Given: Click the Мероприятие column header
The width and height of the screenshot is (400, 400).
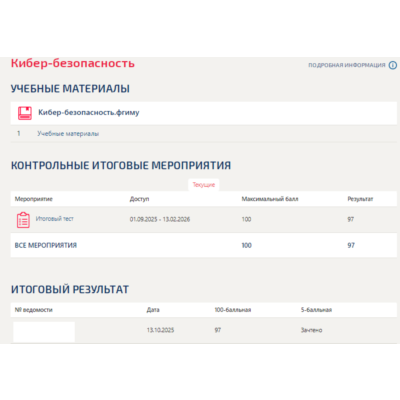Looking at the screenshot, I should point(34,199).
